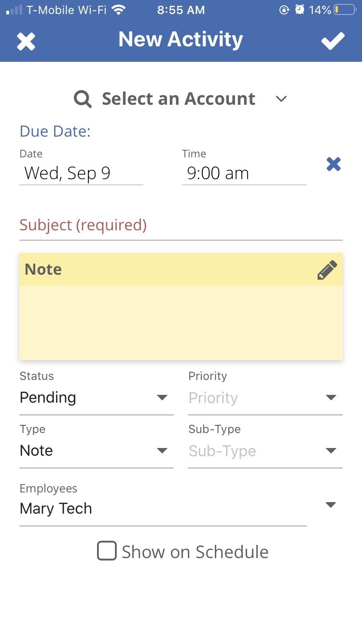Open the Employees dropdown showing Mary Tech
362x644 pixels.
163,508
